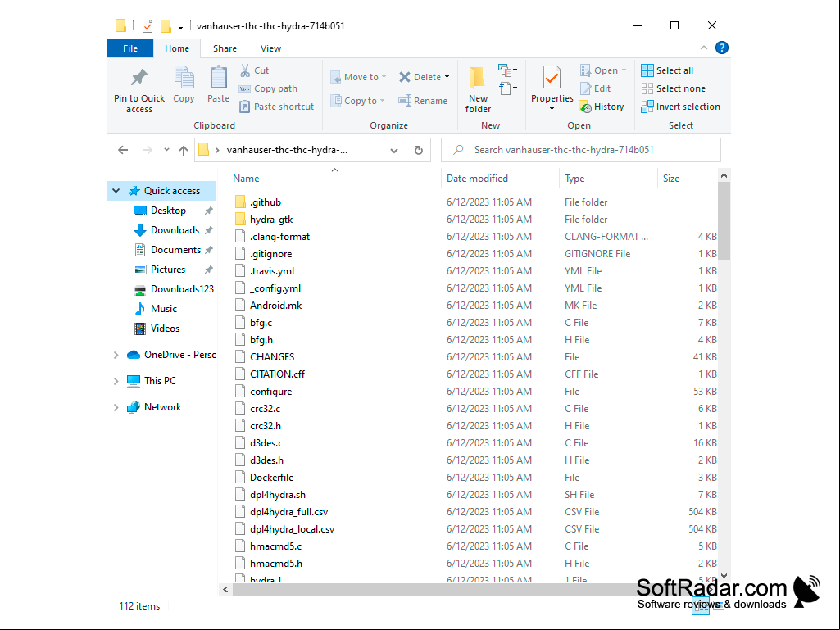Open Move to dropdown
The image size is (840, 630).
coord(358,77)
